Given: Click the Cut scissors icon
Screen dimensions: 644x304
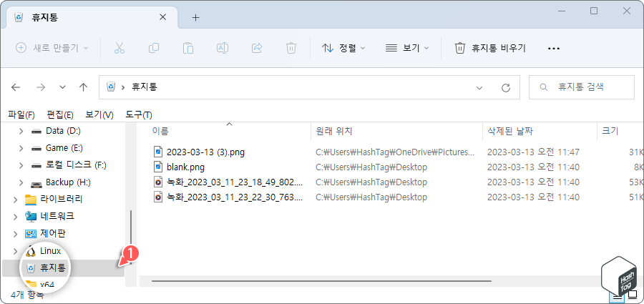Looking at the screenshot, I should click(x=119, y=48).
